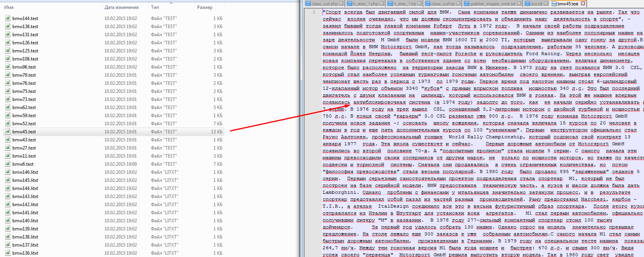Click the file icon of bmw125.test
Image resolution: width=644 pixels, height=257 pixels.
click(x=8, y=50)
